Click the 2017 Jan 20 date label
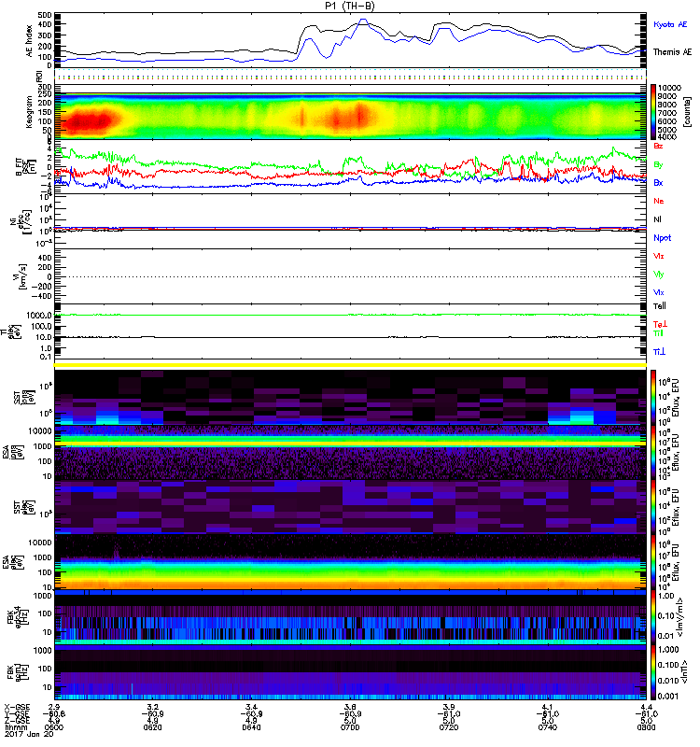This screenshot has width=700, height=747. pos(28,734)
